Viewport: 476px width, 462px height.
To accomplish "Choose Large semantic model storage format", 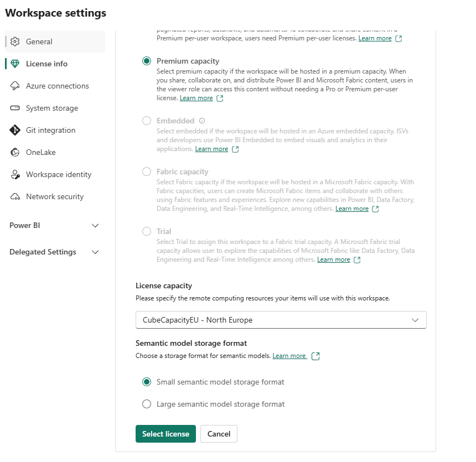I will point(147,404).
